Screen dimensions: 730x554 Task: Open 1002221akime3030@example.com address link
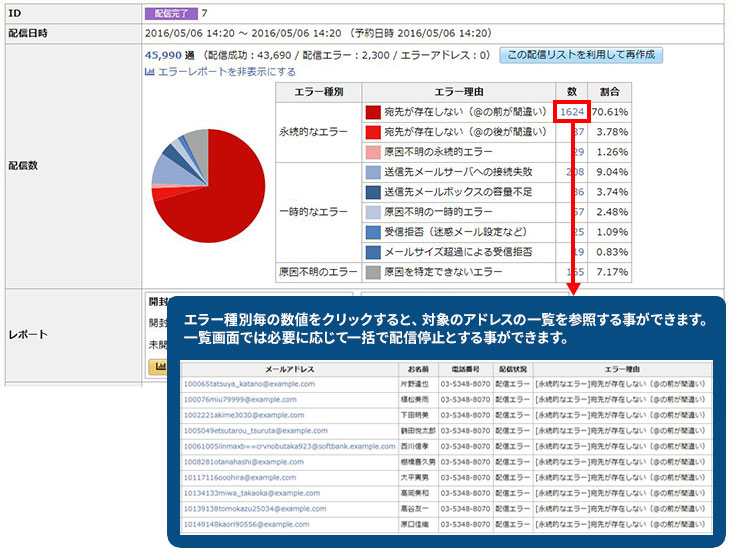tap(244, 415)
